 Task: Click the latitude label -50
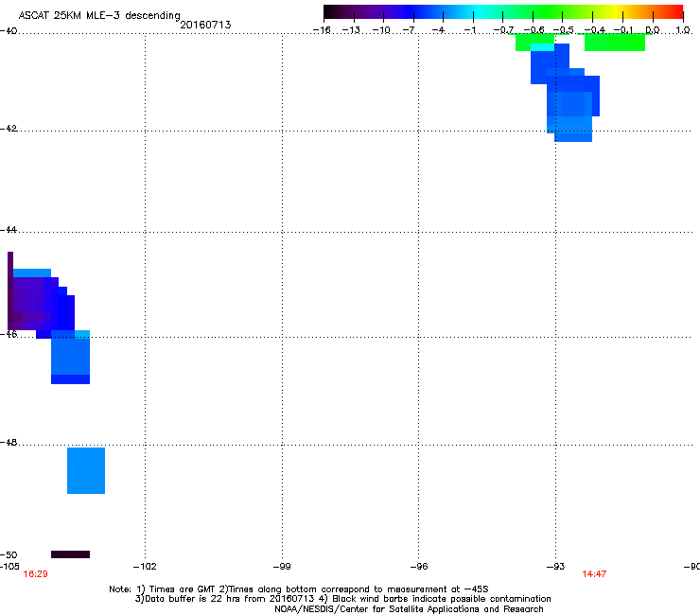point(9,554)
